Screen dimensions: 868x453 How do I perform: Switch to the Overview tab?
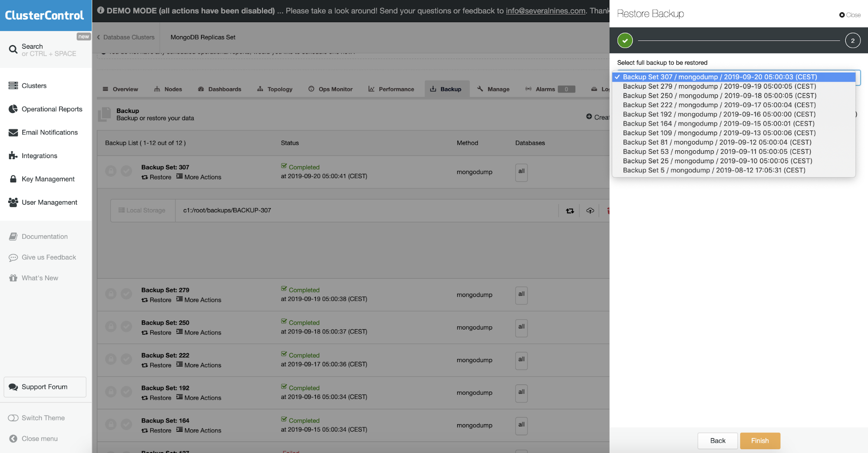click(120, 89)
